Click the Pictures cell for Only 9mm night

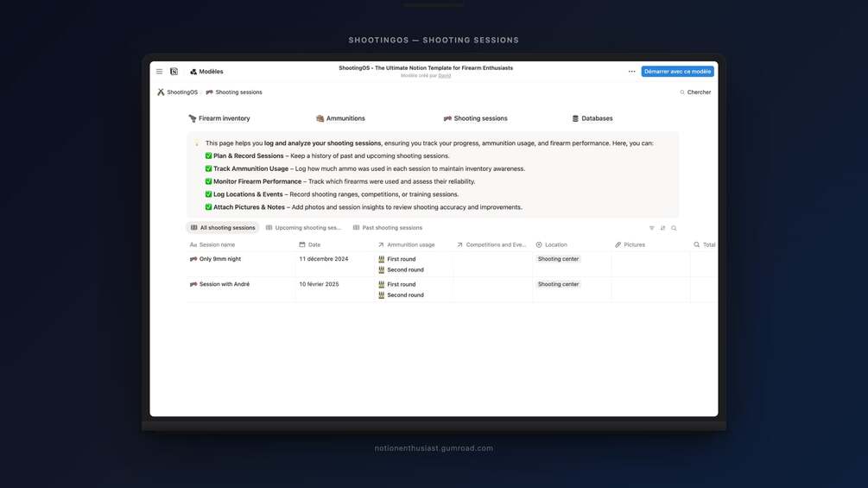(x=650, y=264)
